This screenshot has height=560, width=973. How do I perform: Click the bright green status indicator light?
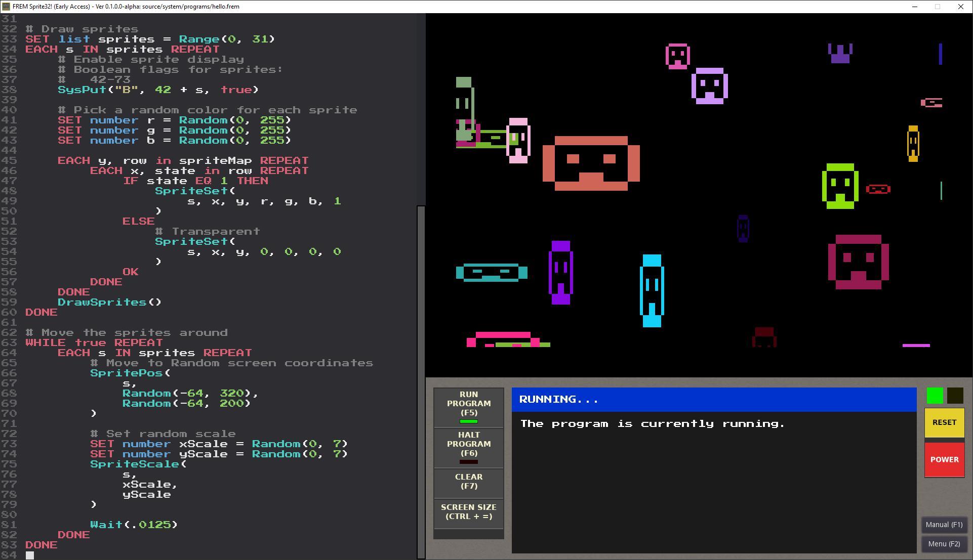(935, 396)
